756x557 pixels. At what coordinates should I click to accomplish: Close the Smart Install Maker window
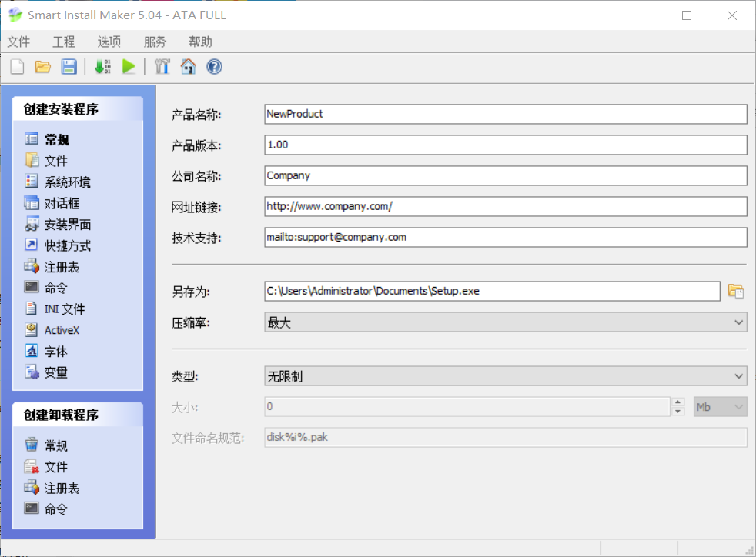[x=732, y=15]
